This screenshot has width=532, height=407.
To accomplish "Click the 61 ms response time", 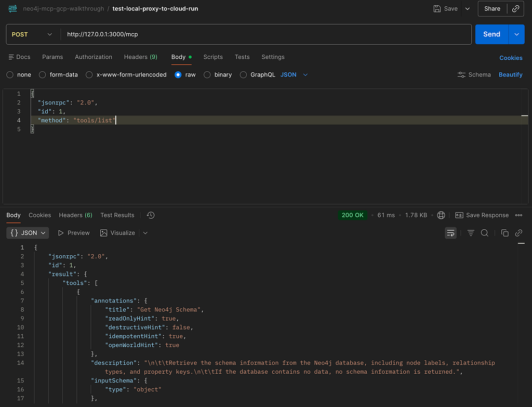I will click(x=386, y=215).
